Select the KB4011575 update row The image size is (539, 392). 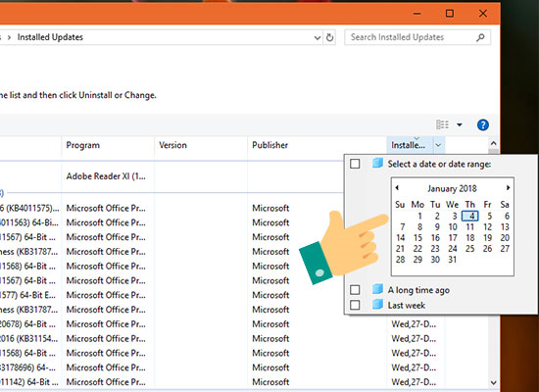171,208
